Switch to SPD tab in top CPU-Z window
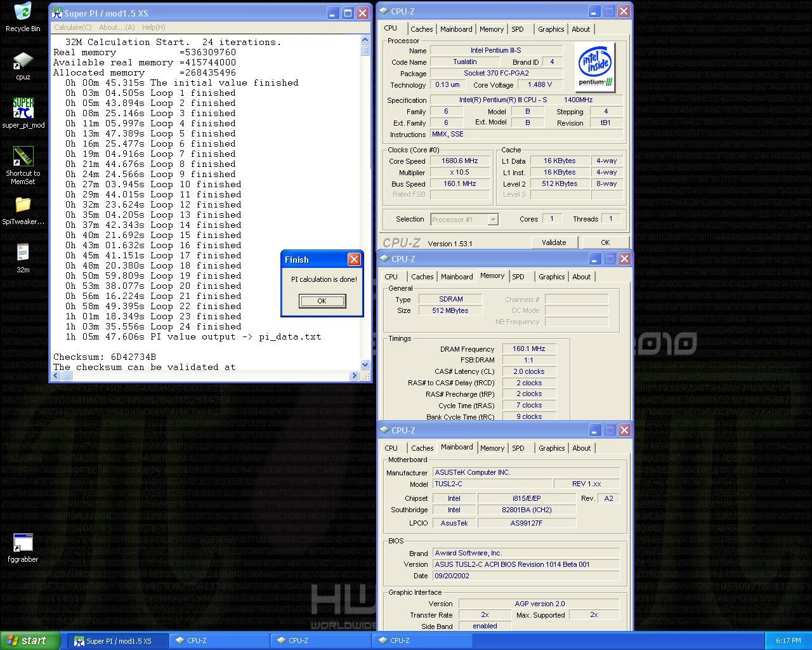 pos(518,29)
